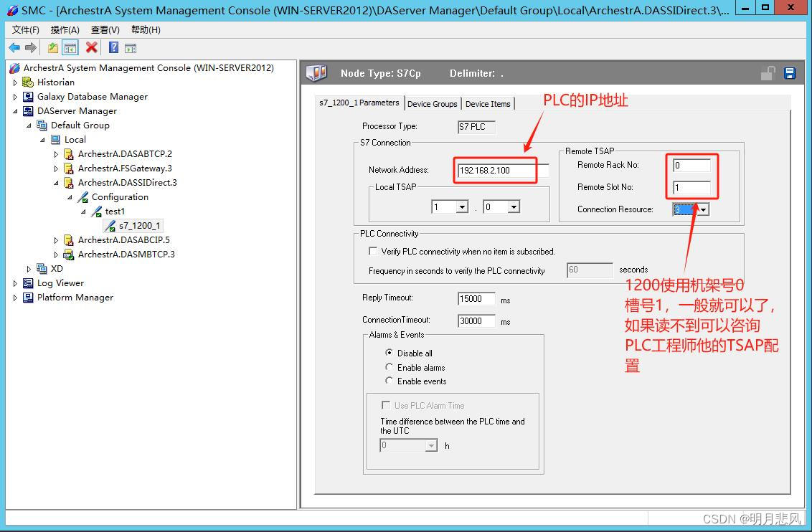812x532 pixels.
Task: Open the first Local TSAP dropdown
Action: pos(461,206)
